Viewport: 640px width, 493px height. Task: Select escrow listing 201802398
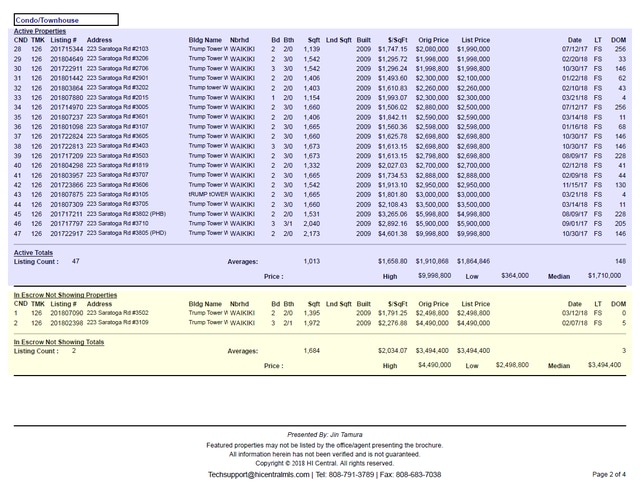click(67, 324)
